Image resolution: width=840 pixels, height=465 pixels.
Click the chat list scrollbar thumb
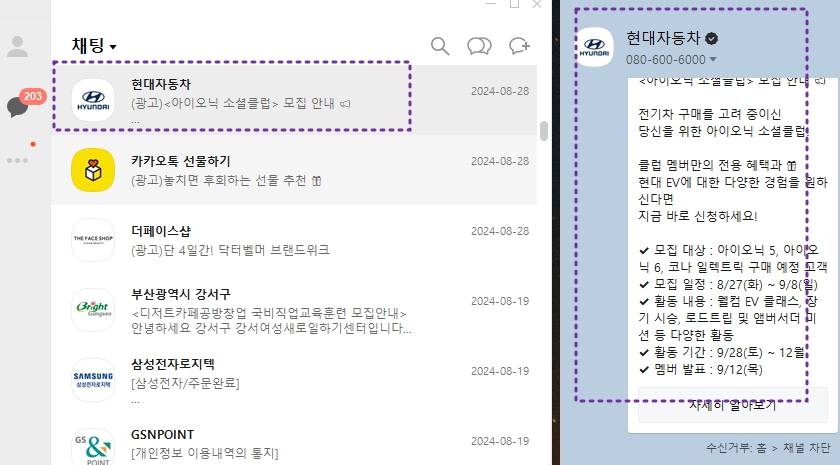[544, 131]
